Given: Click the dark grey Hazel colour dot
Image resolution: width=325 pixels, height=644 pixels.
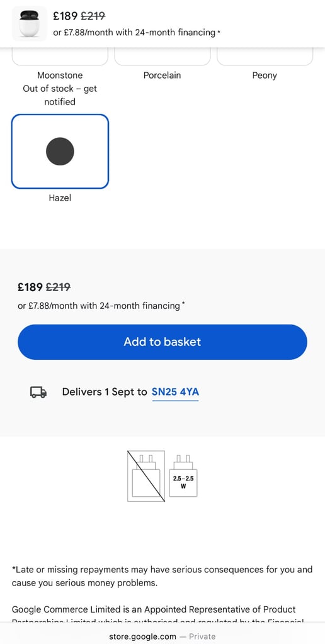Looking at the screenshot, I should click(x=60, y=151).
